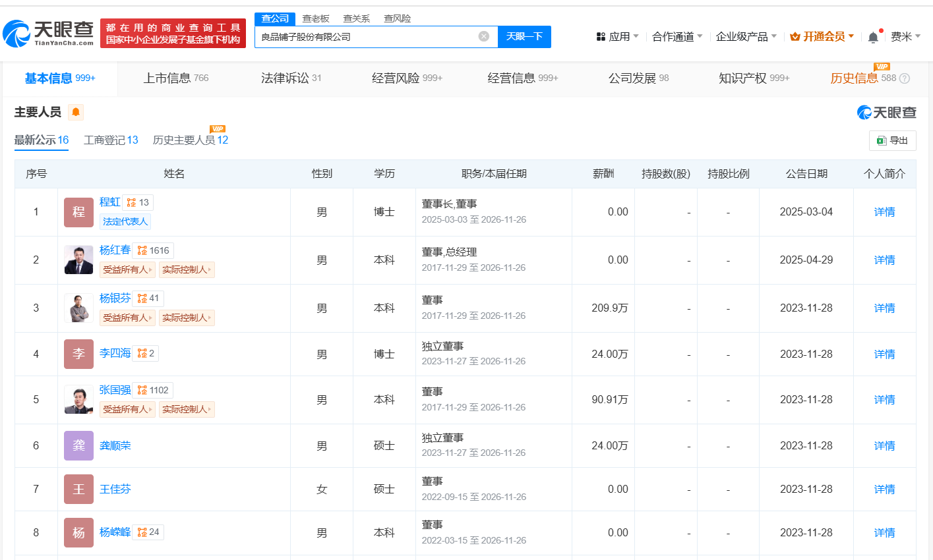Expand the 应用 dropdown menu

(618, 37)
